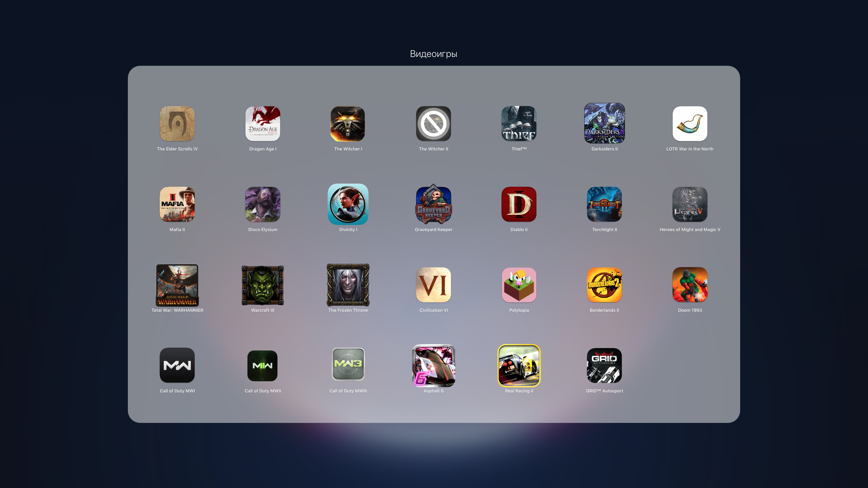Click the Видеоигры folder title

[x=433, y=54]
